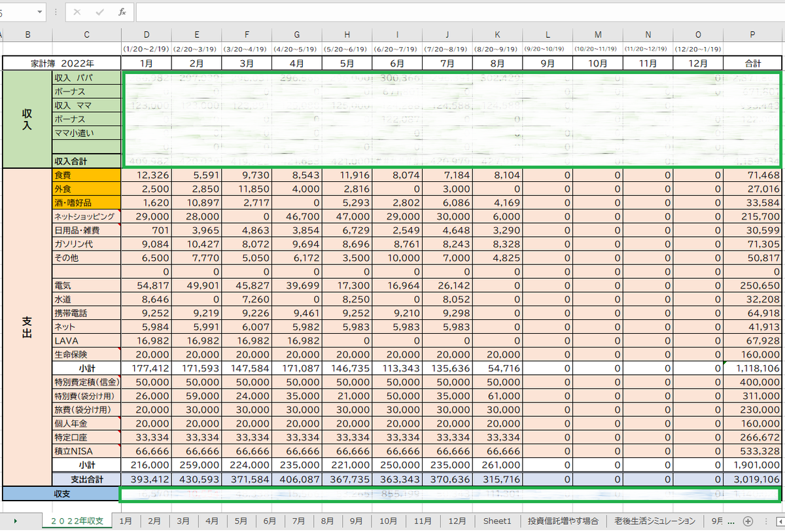The width and height of the screenshot is (785, 532).
Task: Select the 5月 sheet tab
Action: point(241,522)
